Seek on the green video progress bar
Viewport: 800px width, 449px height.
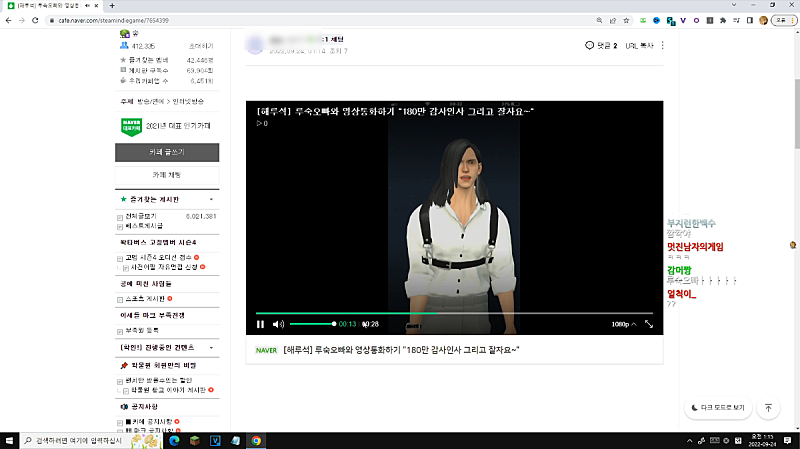(x=454, y=313)
